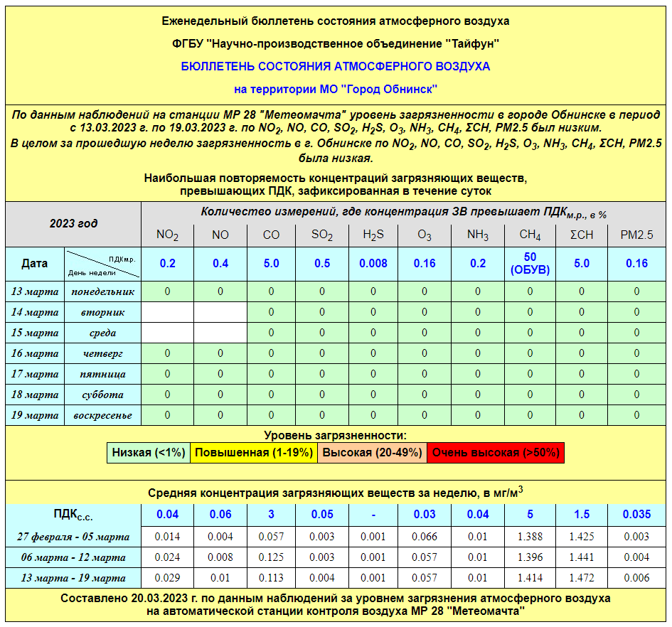Click the CH4 column header

(x=530, y=235)
